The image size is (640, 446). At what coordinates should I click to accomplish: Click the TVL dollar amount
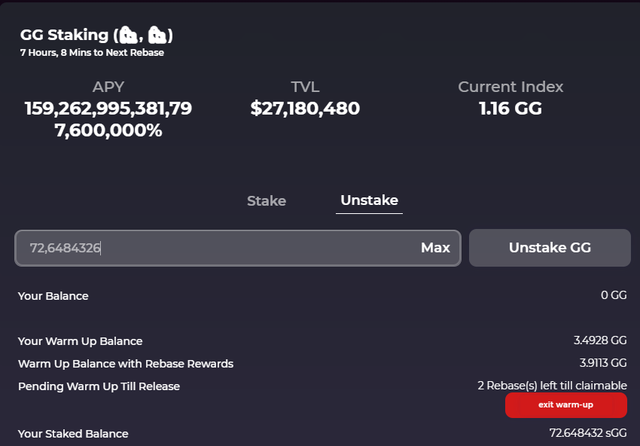point(305,109)
